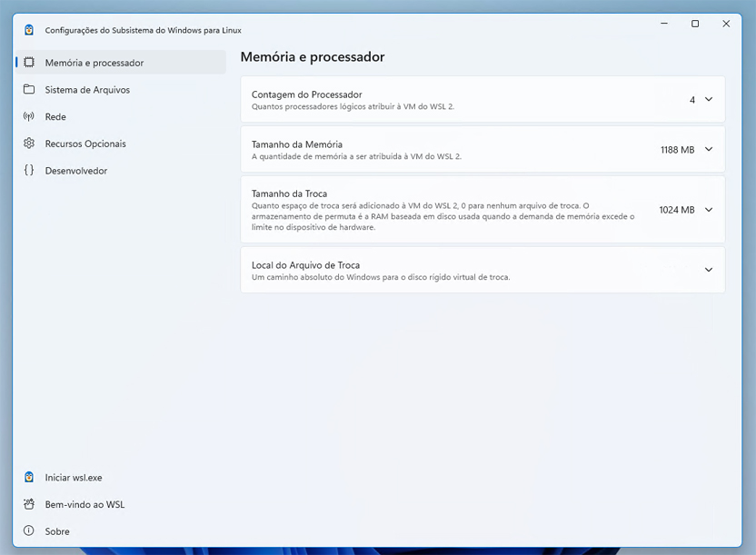Image resolution: width=756 pixels, height=555 pixels.
Task: Click the 1188 MB memory value
Action: [x=678, y=150]
